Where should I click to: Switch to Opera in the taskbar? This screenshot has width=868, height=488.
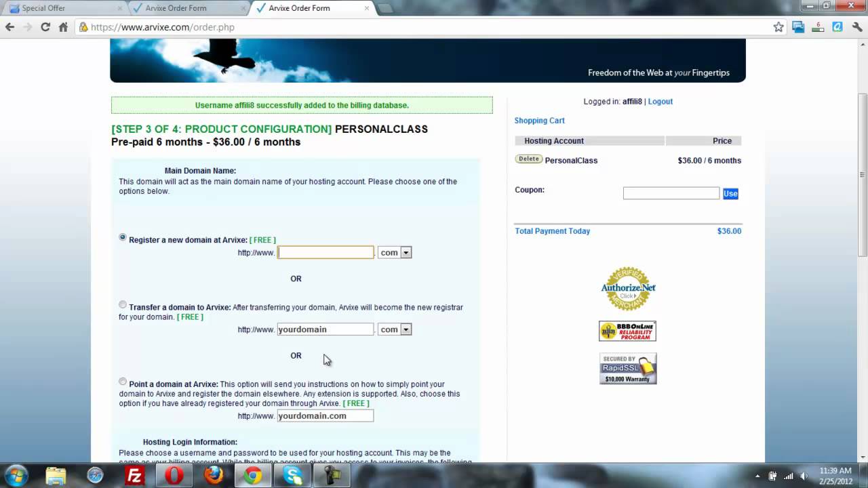tap(174, 476)
